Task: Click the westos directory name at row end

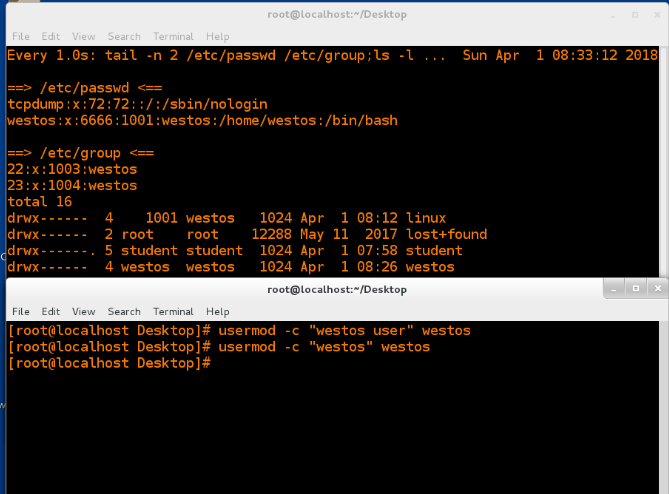Action: coord(430,267)
